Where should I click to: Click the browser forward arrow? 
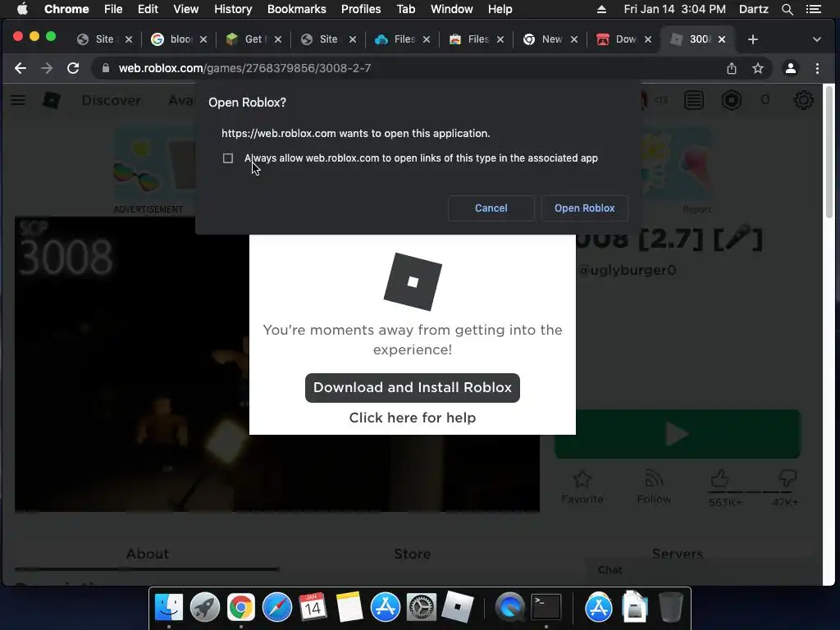(47, 68)
